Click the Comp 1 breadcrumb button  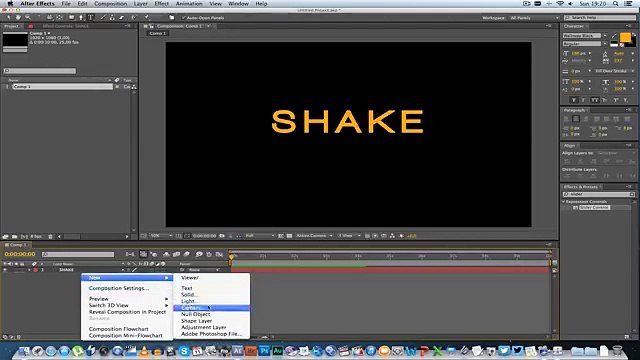coord(158,33)
